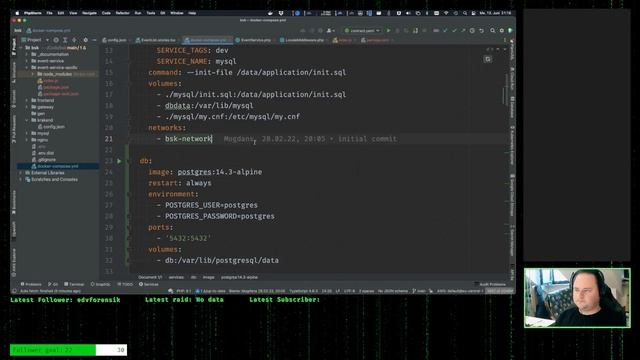This screenshot has width=640, height=360.
Task: Open Search Everywhere magnifier in toolbar
Action: point(493,31)
